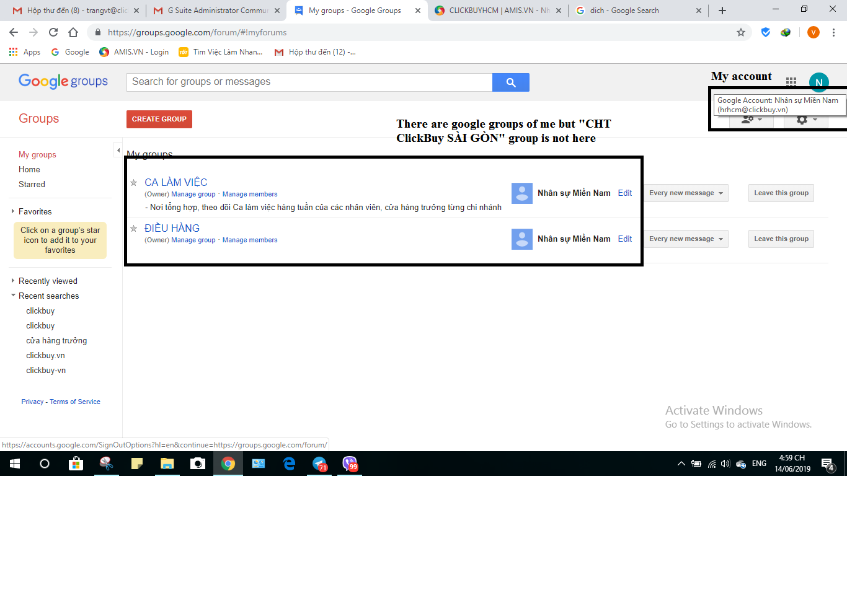Open the people settings dropdown
Viewport: 847px width, 616px height.
click(x=752, y=120)
